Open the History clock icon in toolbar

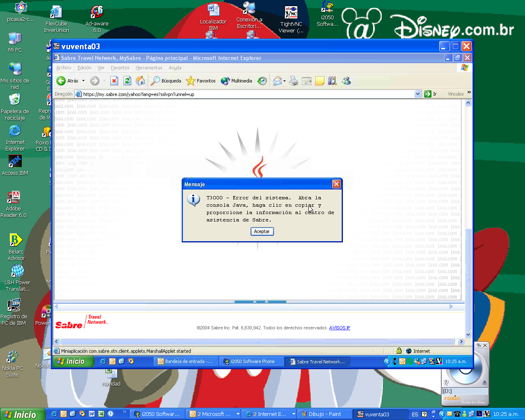pos(262,81)
